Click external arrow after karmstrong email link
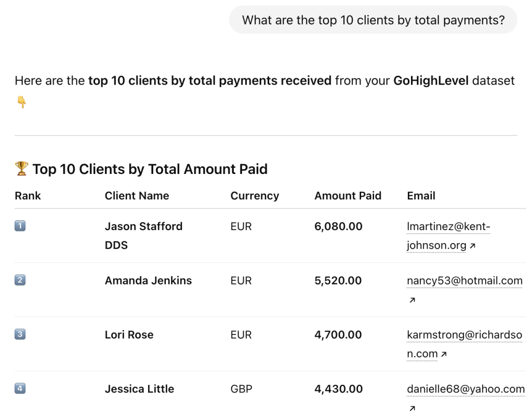 tap(444, 354)
